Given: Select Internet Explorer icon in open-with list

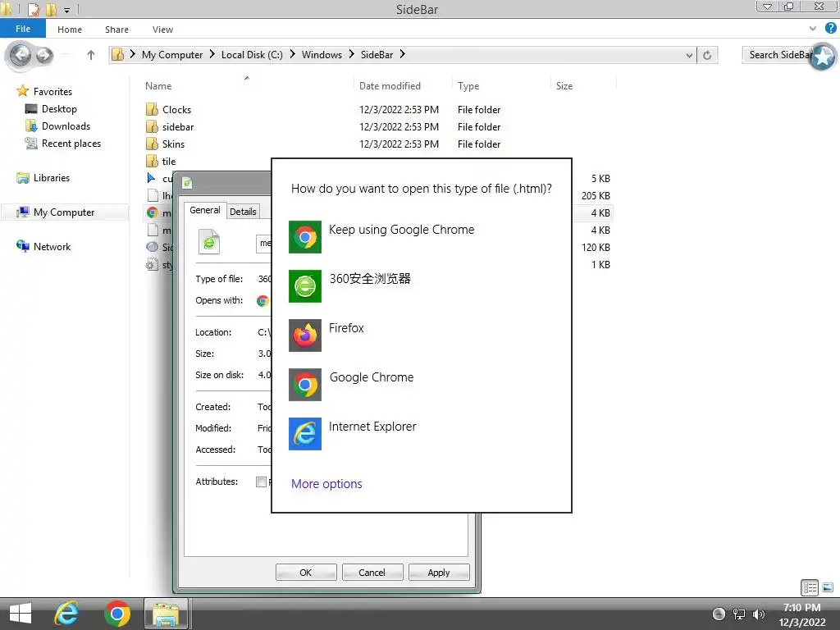Looking at the screenshot, I should pyautogui.click(x=305, y=434).
